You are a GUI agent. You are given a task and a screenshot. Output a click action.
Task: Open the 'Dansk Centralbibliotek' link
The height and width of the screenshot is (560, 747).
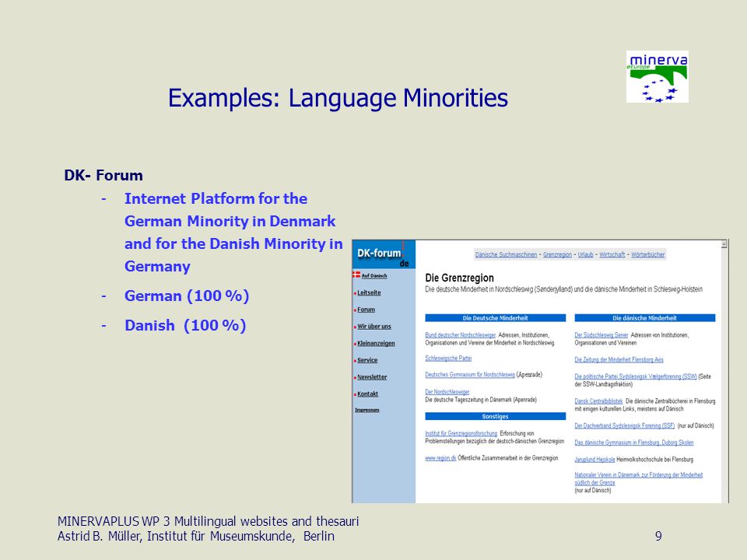point(598,401)
